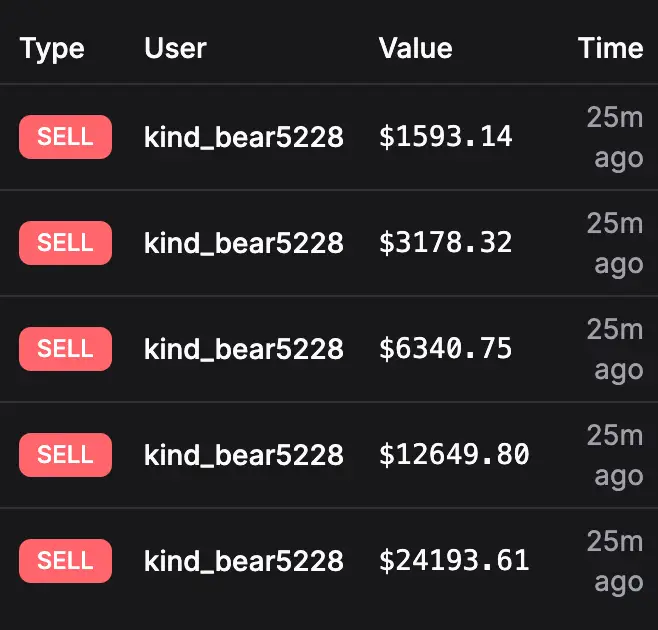Open kind_bear5228 profile in the first row
This screenshot has height=630, width=658.
244,137
